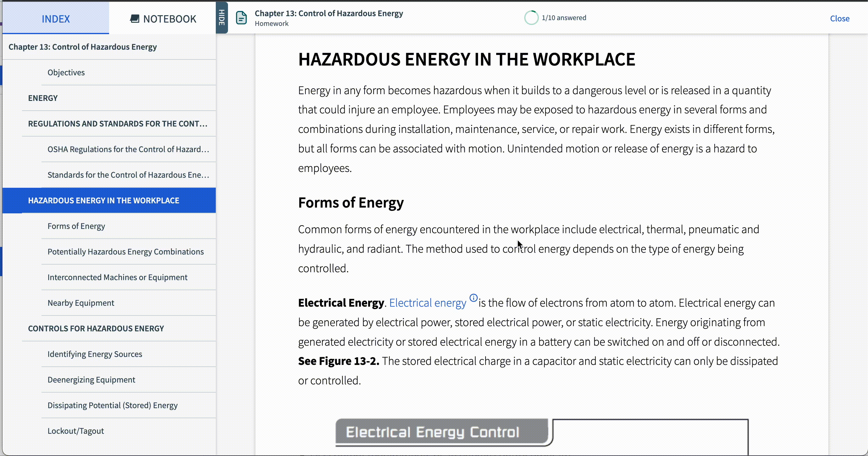This screenshot has height=456, width=868.
Task: Open the Lockout/Tagout section
Action: click(76, 430)
